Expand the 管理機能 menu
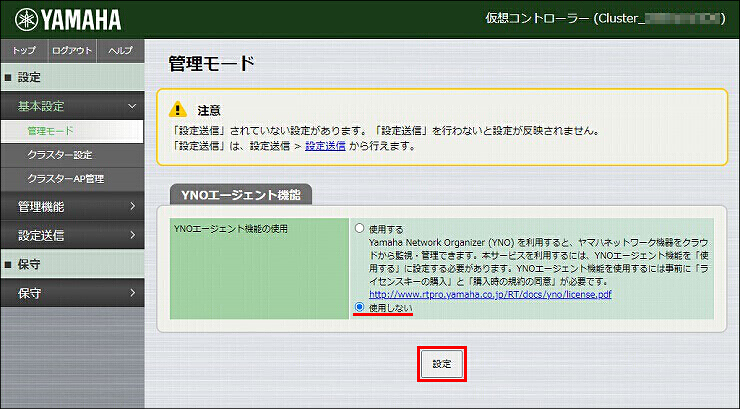 pos(73,206)
